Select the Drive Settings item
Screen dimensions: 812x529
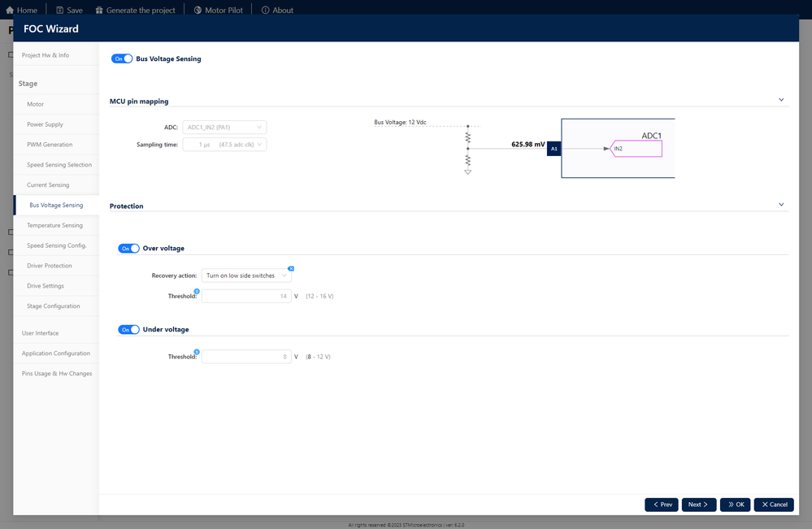coord(56,286)
